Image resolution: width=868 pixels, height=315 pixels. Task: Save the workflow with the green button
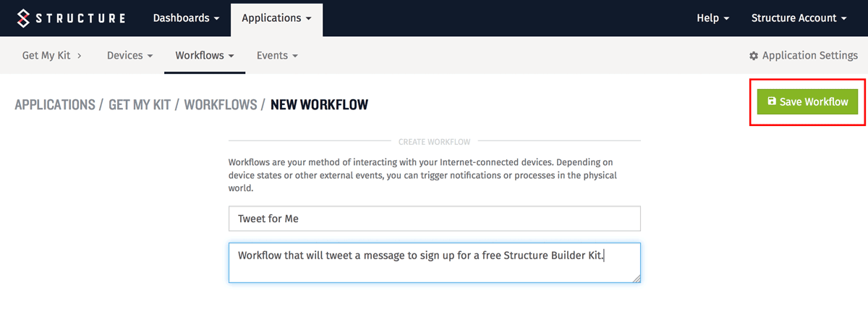(807, 102)
